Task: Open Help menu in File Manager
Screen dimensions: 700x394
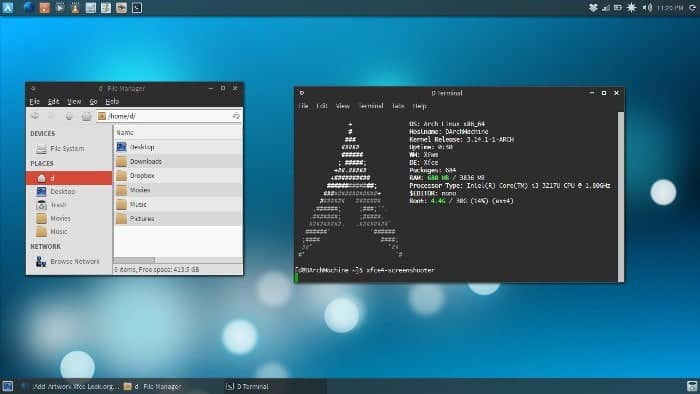Action: point(112,102)
